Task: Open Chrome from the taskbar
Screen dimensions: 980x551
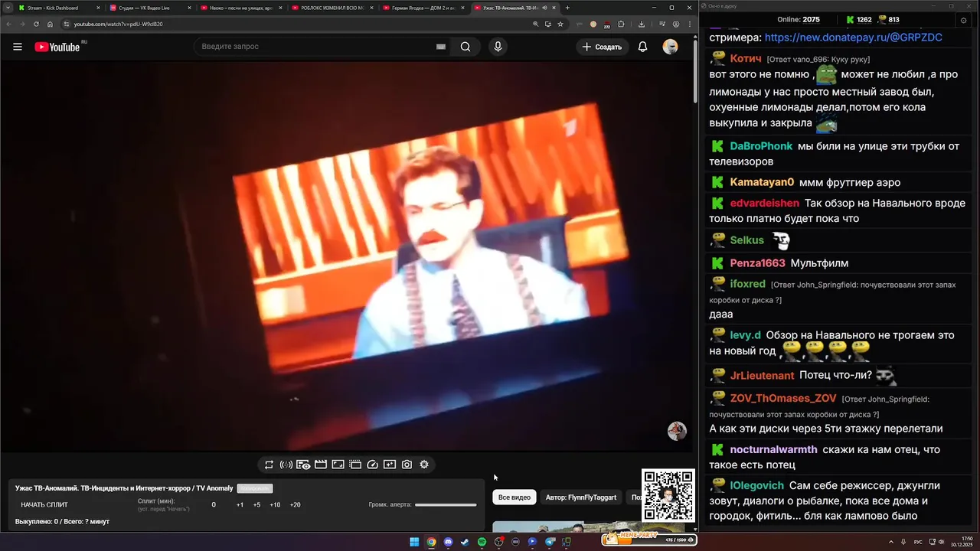Action: (x=431, y=542)
